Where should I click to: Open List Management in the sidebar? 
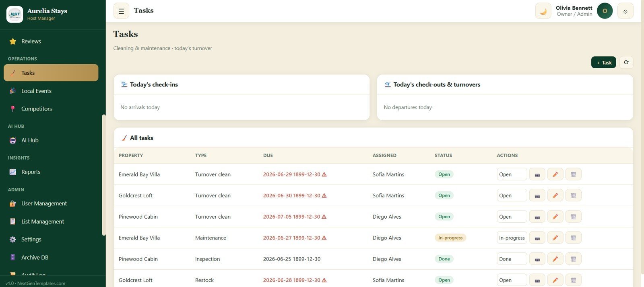pyautogui.click(x=51, y=221)
